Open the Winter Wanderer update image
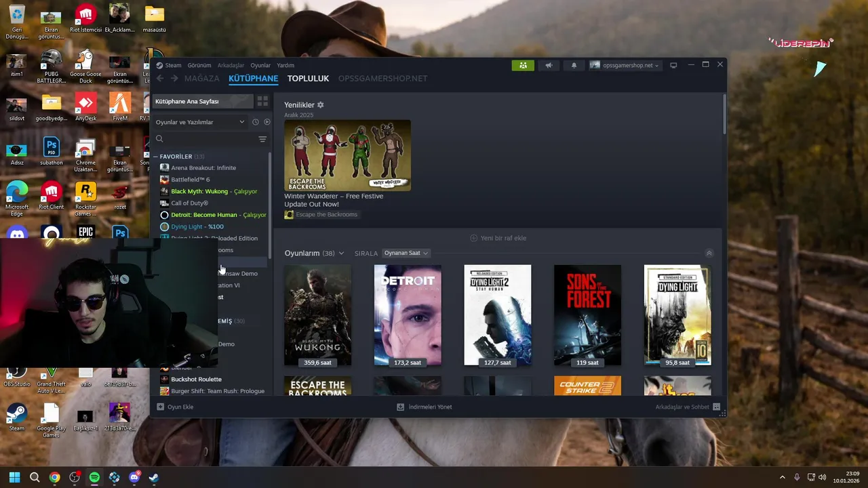This screenshot has height=488, width=868. 347,155
